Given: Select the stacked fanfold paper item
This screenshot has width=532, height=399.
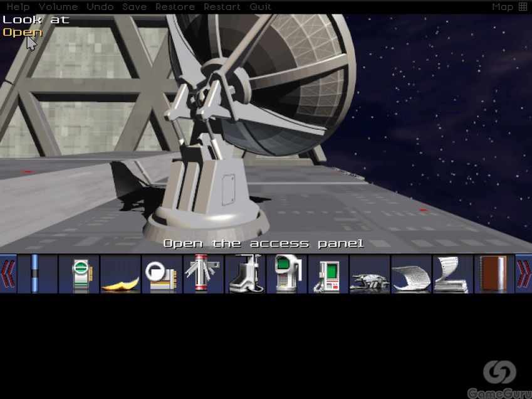Looking at the screenshot, I should click(x=452, y=274).
